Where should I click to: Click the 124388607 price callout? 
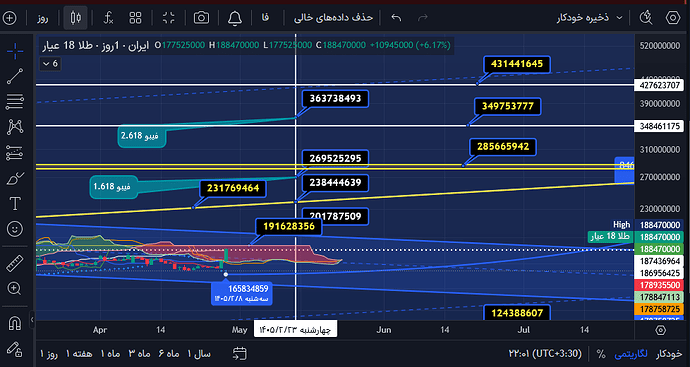[517, 313]
